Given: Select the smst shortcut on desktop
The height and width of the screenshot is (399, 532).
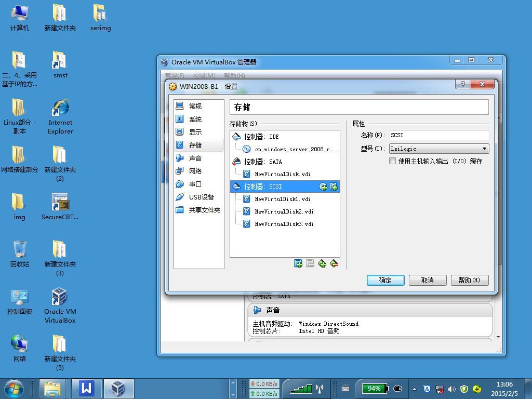Looking at the screenshot, I should point(60,65).
